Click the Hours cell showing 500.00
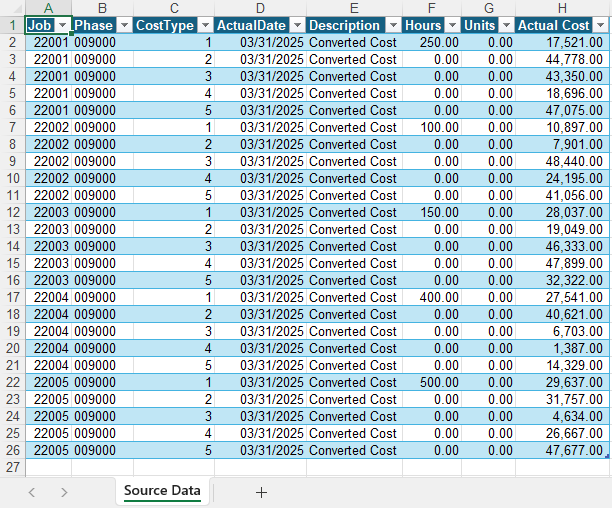The height and width of the screenshot is (508, 612). click(432, 382)
